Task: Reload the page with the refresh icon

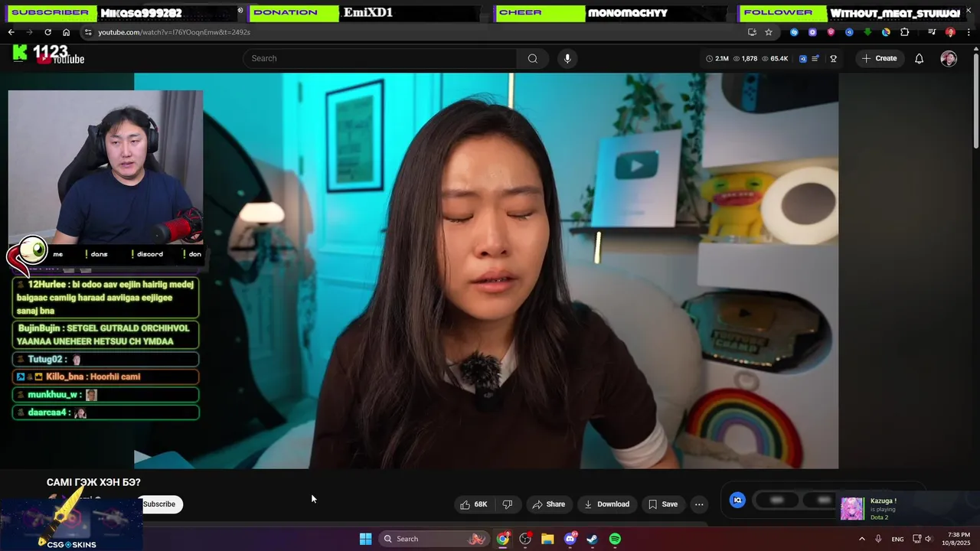Action: coord(47,32)
